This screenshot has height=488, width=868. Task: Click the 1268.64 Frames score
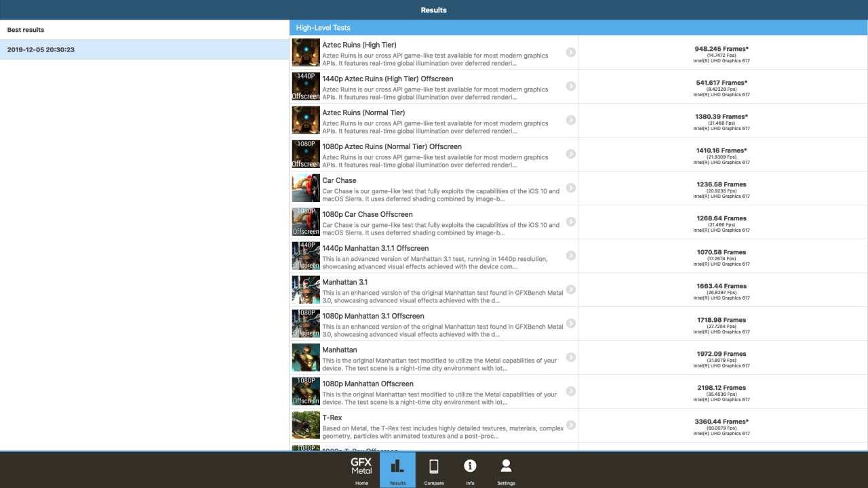[x=722, y=218]
